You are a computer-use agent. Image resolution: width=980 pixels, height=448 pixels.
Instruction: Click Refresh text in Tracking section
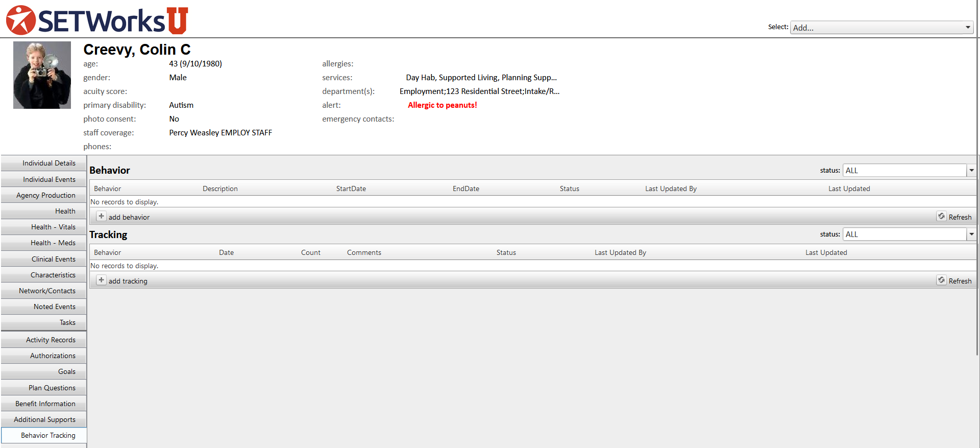tap(960, 281)
